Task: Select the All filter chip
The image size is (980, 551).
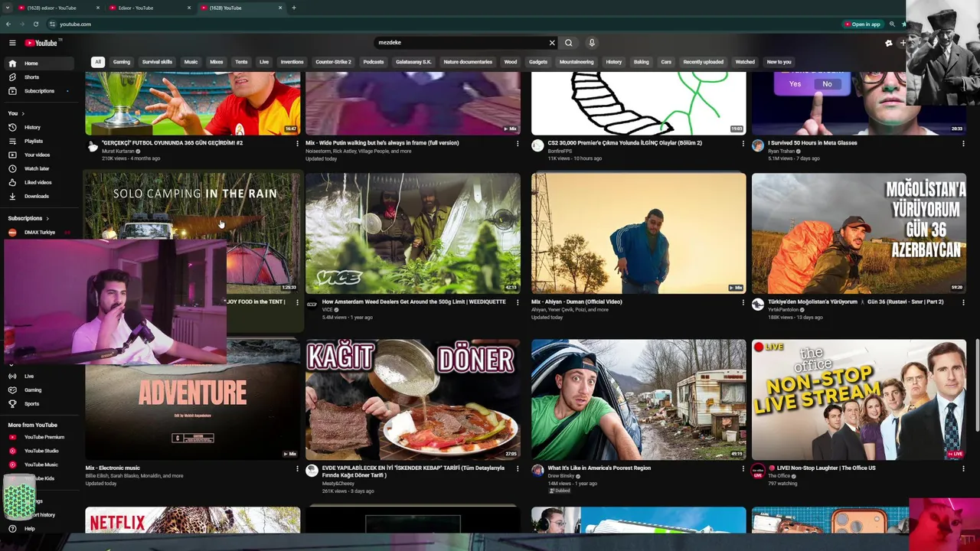Action: 98,62
